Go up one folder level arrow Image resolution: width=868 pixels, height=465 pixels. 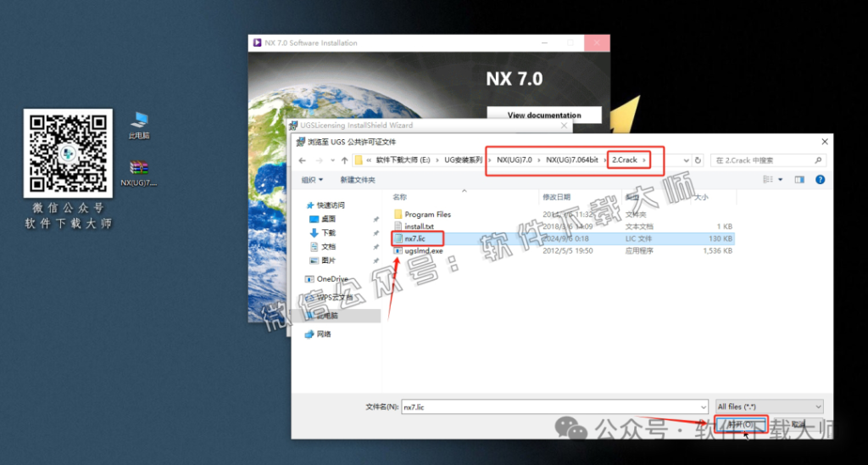344,160
